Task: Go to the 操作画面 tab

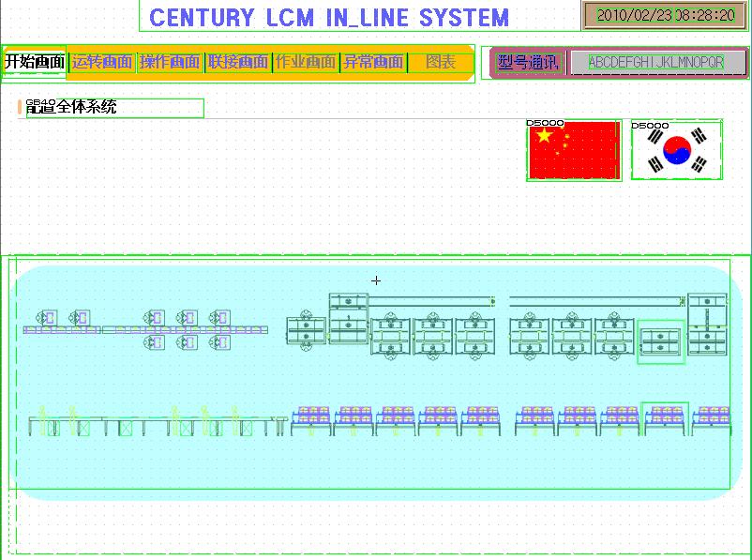Action: (x=170, y=63)
